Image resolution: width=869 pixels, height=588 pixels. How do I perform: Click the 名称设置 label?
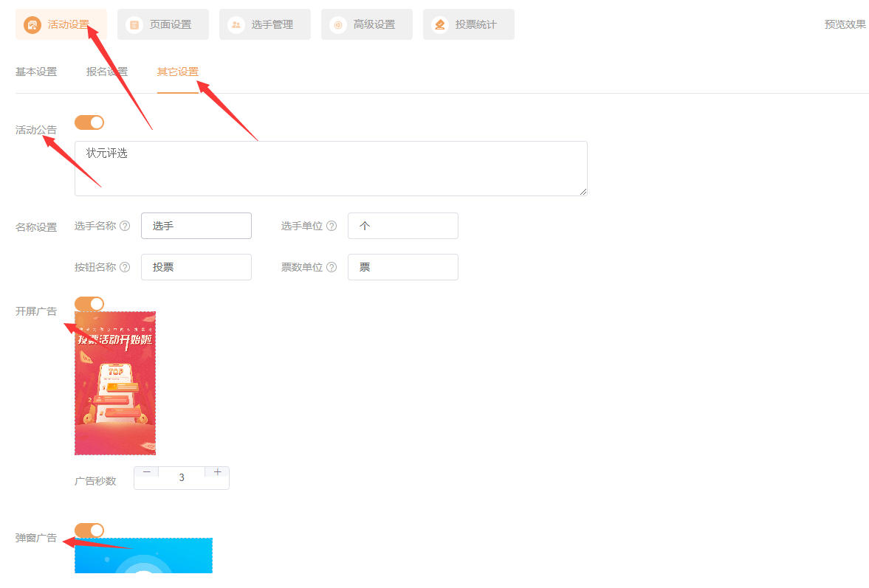[x=36, y=227]
